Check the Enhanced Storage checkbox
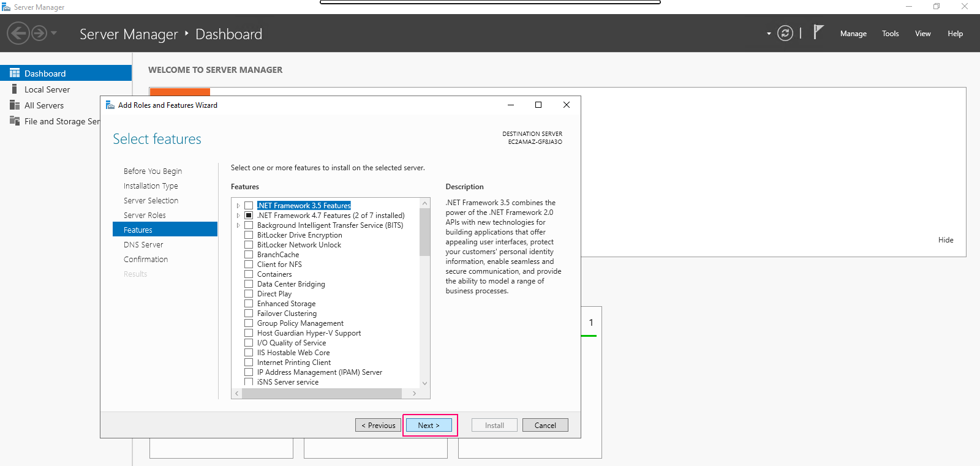The height and width of the screenshot is (466, 980). (x=249, y=304)
